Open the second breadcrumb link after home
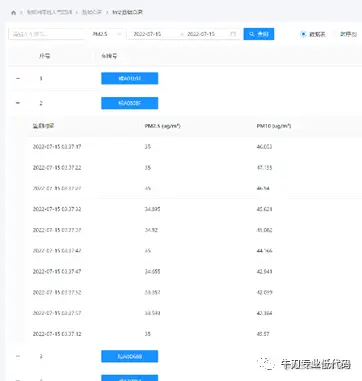362x381 pixels. (49, 13)
